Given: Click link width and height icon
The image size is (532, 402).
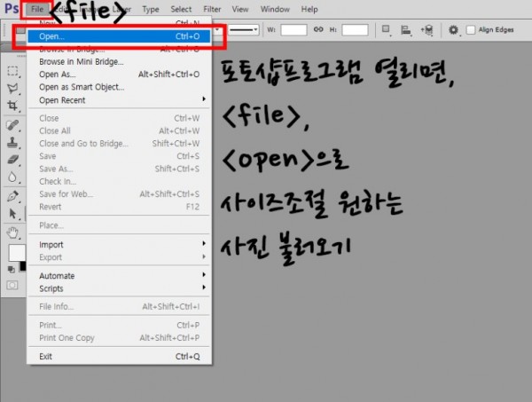Looking at the screenshot, I should 318,29.
